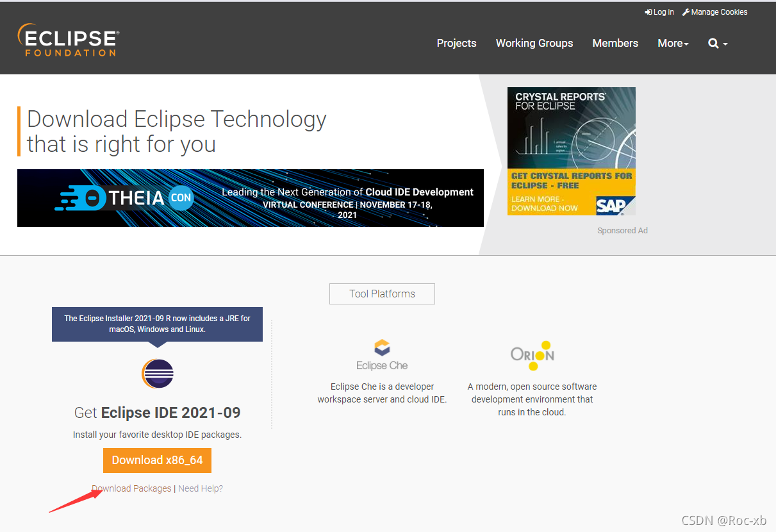Open the Need Help? link
The image size is (776, 532).
[201, 488]
